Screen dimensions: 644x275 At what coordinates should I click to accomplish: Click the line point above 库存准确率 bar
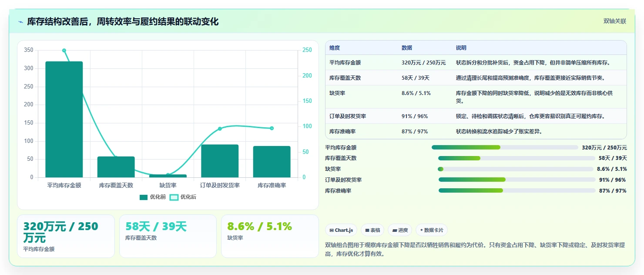tap(272, 128)
